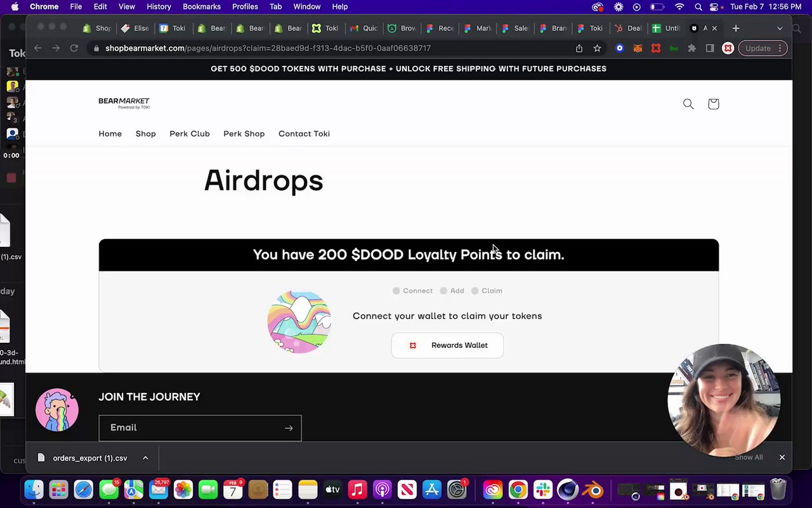Open the Contact Toki link
The image size is (812, 508).
click(304, 134)
